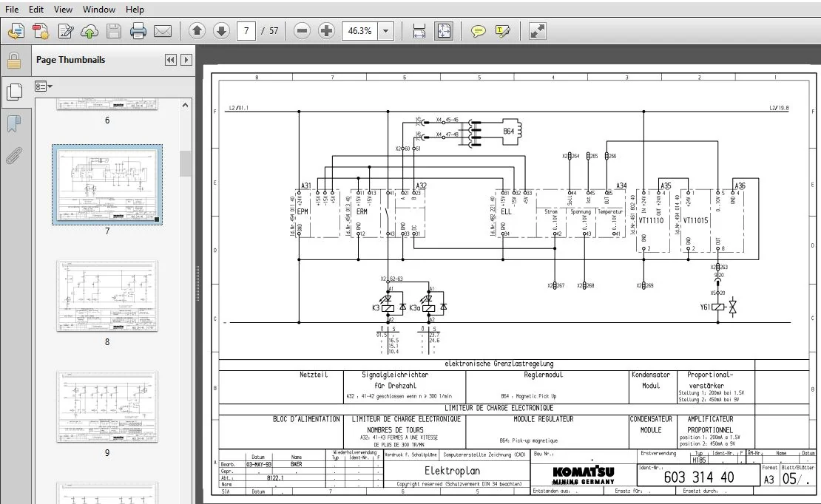Select the highlight text tool
The image size is (821, 504).
click(502, 31)
